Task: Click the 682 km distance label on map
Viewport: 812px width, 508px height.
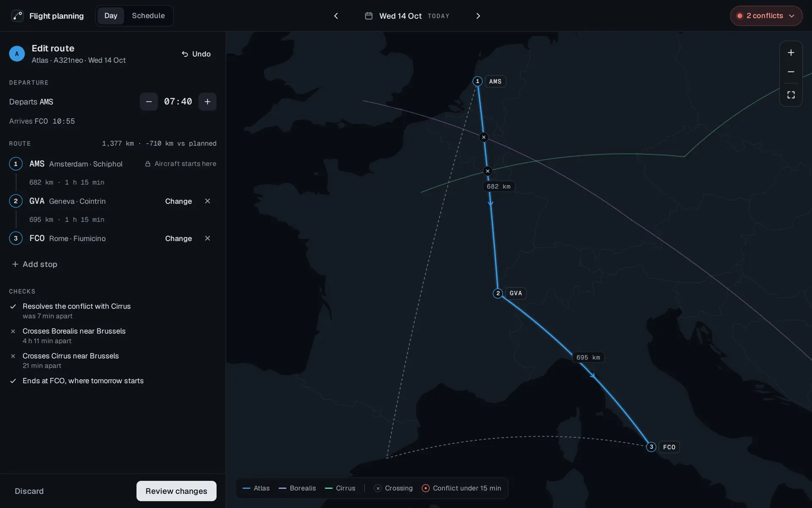Action: [x=499, y=186]
